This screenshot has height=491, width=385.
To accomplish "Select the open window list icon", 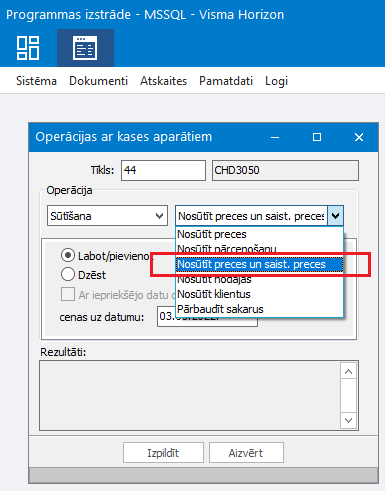I will coord(85,48).
